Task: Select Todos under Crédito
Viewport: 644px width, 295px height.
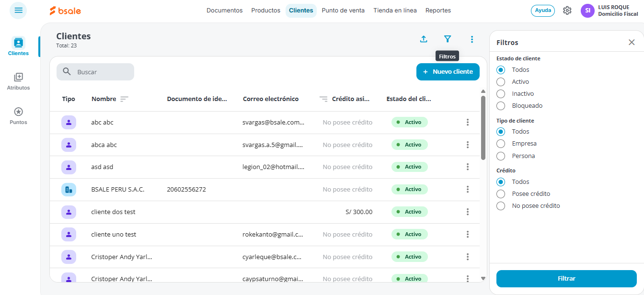Action: click(501, 182)
